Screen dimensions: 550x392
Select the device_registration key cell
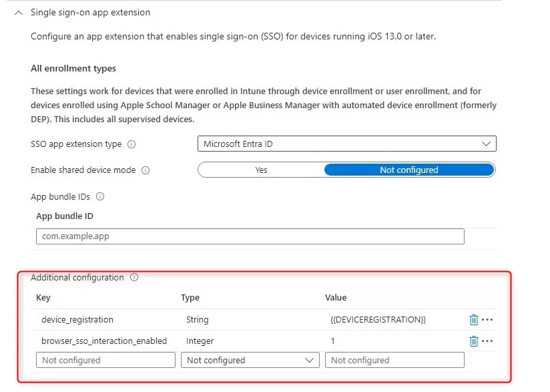pyautogui.click(x=77, y=320)
